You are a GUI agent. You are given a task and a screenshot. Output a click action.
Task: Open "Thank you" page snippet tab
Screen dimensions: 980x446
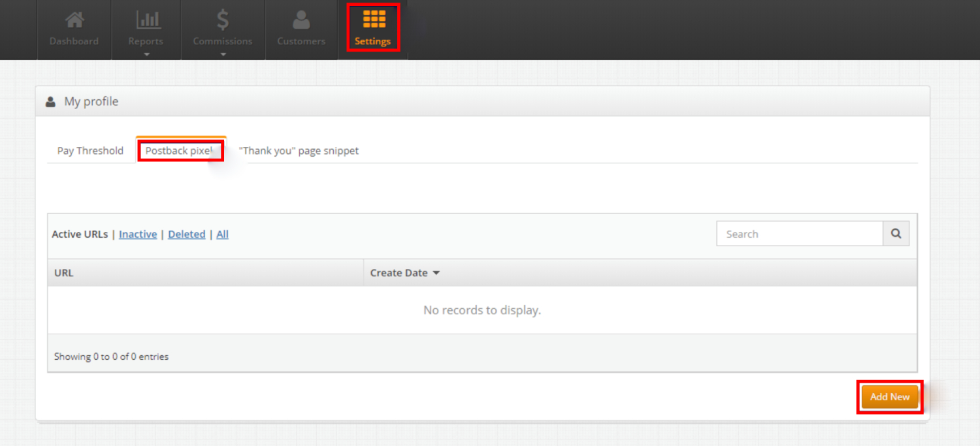[x=299, y=150]
